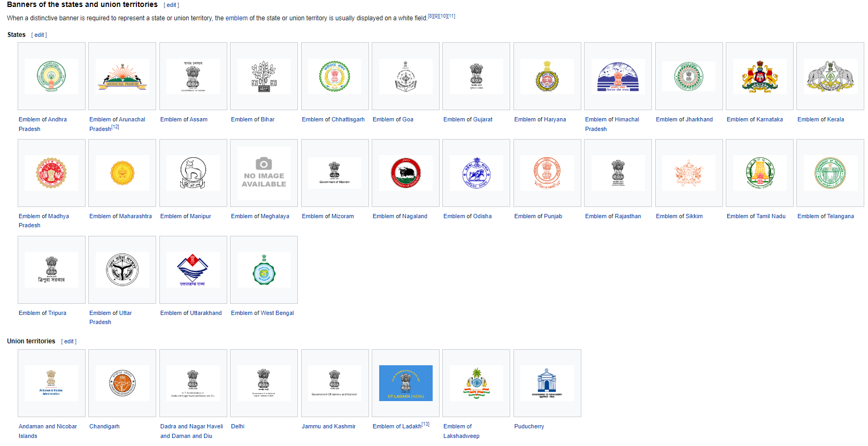This screenshot has width=868, height=446.
Task: Open the Mizoram emblem image
Action: [x=335, y=173]
